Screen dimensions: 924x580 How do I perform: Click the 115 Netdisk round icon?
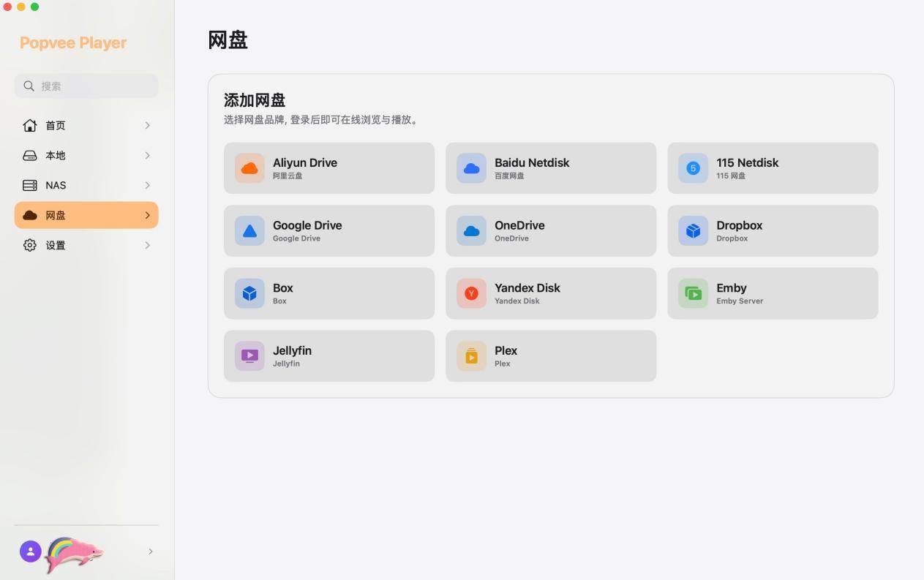tap(693, 168)
